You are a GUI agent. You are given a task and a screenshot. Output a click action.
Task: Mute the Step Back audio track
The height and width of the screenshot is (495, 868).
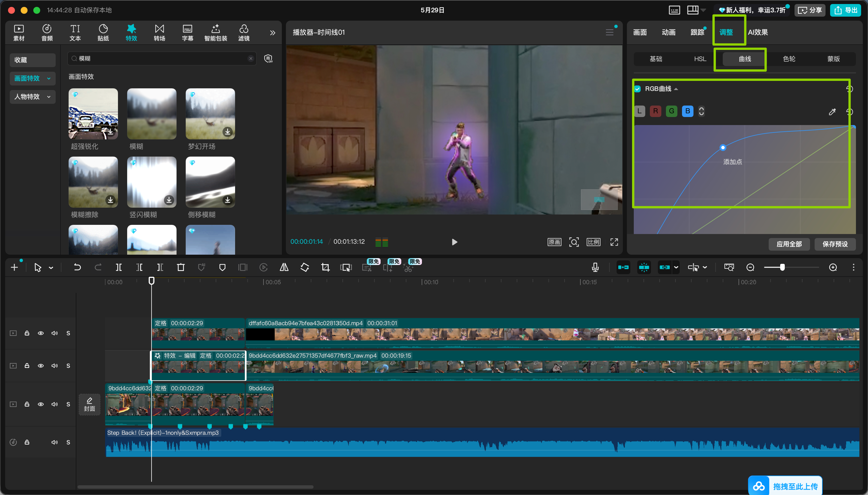(x=55, y=442)
